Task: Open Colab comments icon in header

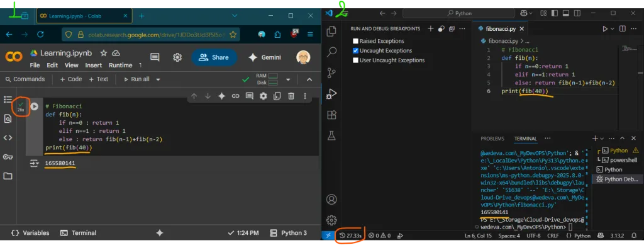Action: point(155,57)
